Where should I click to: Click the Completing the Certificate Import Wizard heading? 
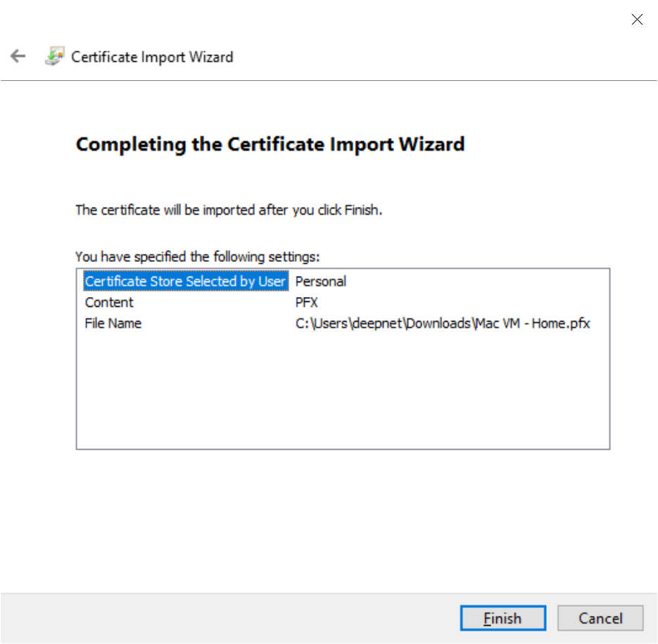(270, 144)
